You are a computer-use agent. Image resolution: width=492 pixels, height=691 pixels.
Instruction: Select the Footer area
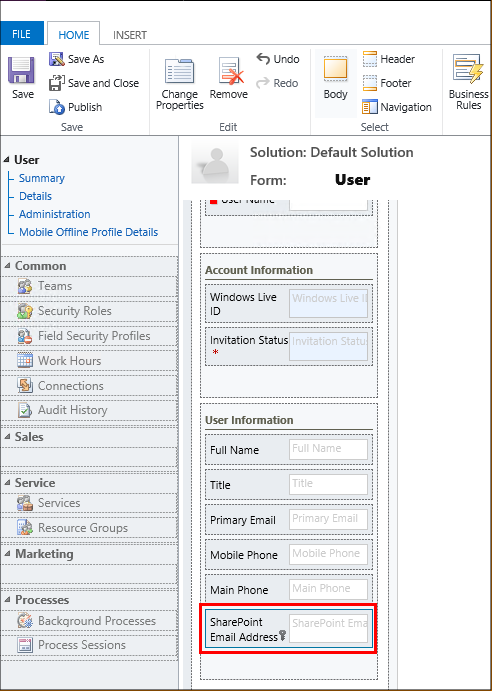tap(387, 83)
